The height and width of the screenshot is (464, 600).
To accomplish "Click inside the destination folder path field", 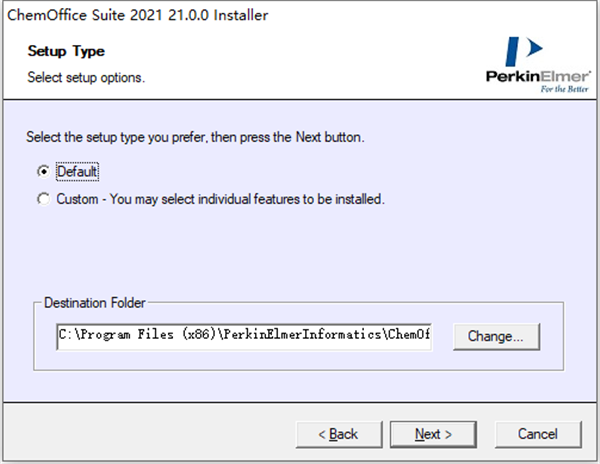I will (244, 336).
